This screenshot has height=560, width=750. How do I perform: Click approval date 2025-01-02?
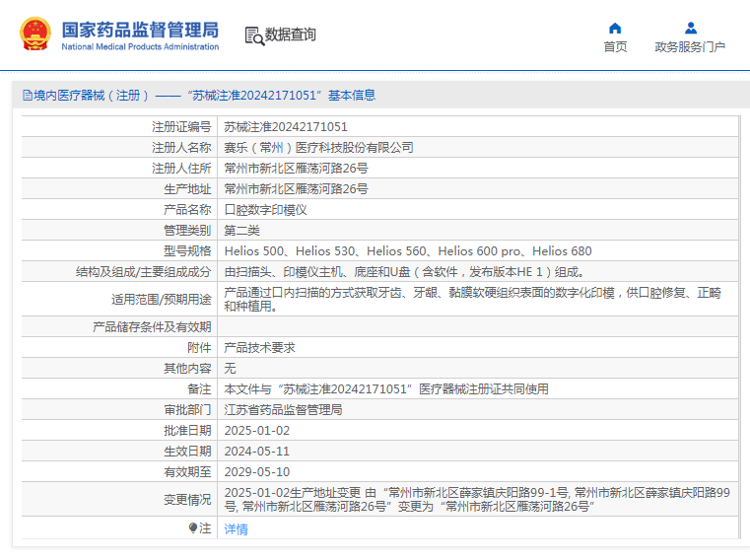(x=257, y=430)
